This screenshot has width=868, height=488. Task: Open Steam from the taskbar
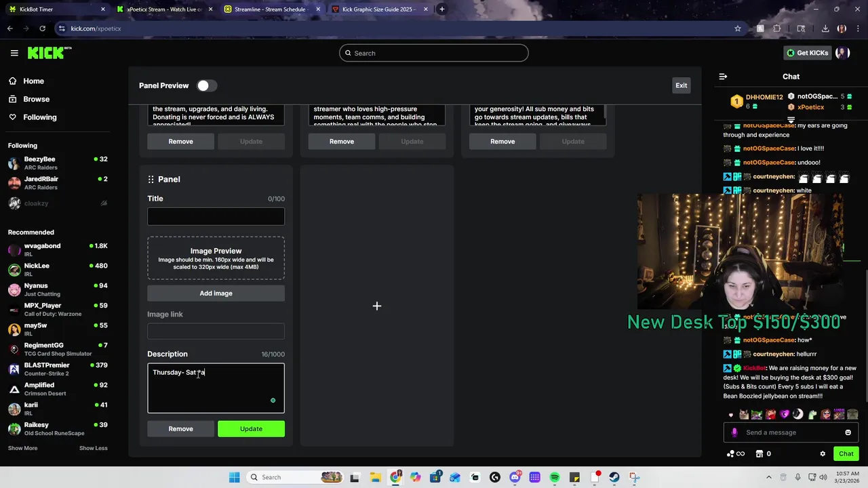(614, 477)
